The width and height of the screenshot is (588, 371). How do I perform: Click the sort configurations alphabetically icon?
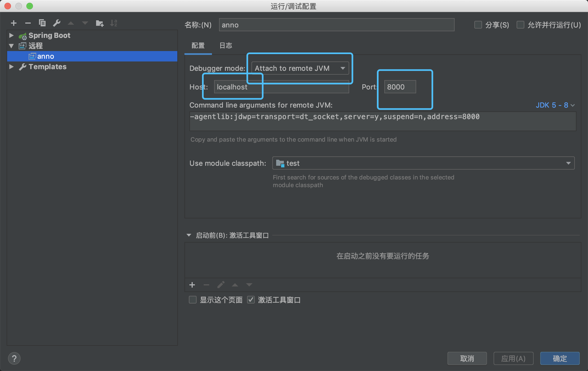click(x=113, y=23)
